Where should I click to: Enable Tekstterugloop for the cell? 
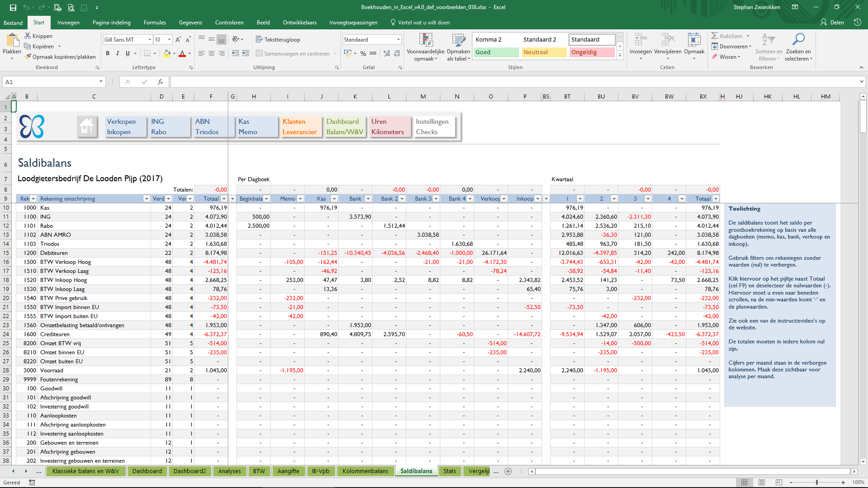(x=278, y=39)
